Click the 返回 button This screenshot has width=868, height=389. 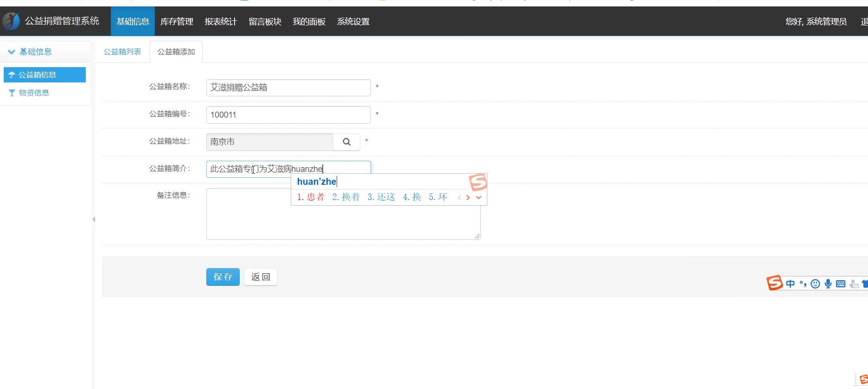261,277
